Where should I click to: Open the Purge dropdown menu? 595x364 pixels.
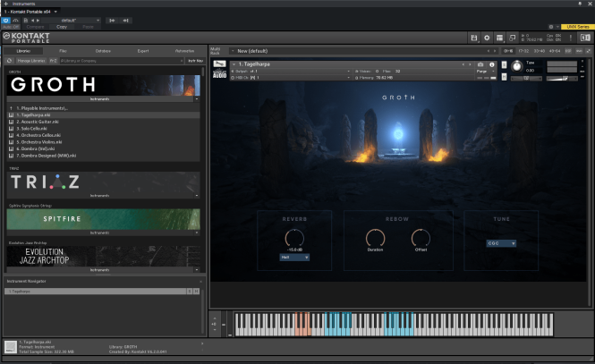coord(486,72)
